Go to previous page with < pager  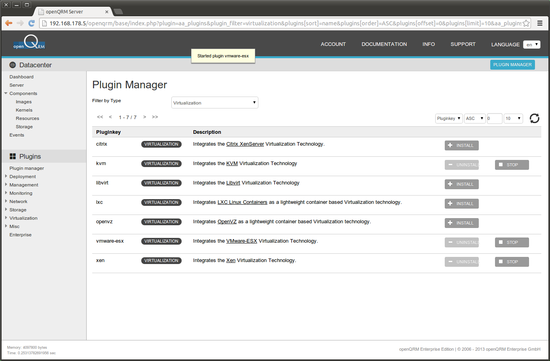(x=110, y=117)
